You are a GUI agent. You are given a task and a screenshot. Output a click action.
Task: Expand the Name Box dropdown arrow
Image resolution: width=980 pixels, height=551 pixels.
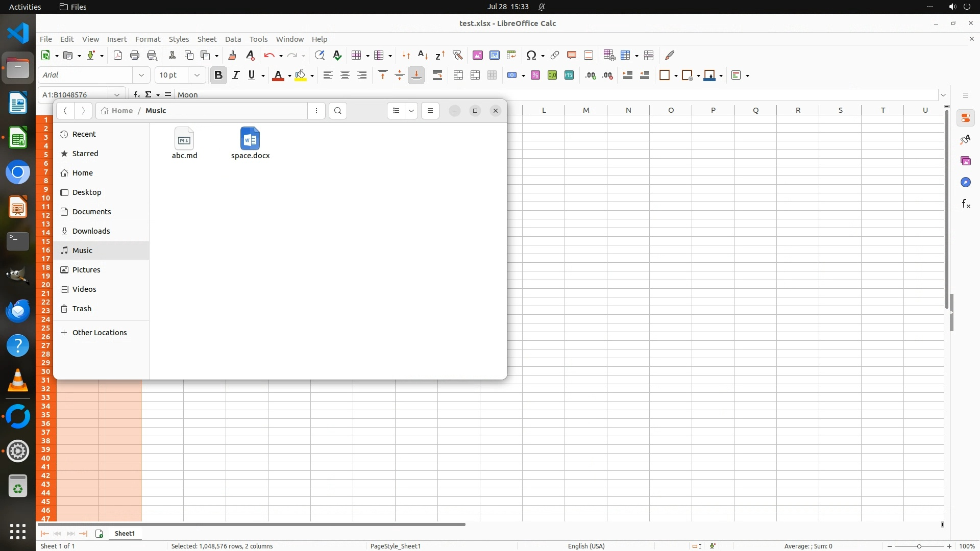pos(117,94)
